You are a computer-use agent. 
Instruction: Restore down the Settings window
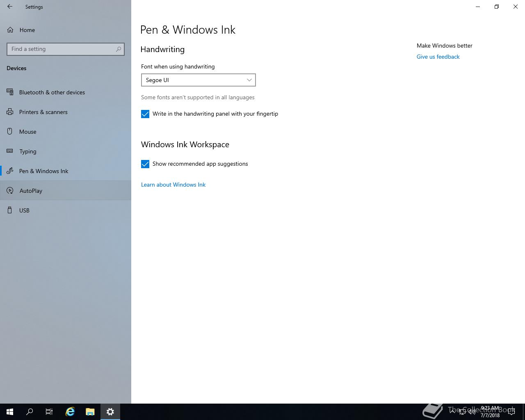(x=497, y=7)
